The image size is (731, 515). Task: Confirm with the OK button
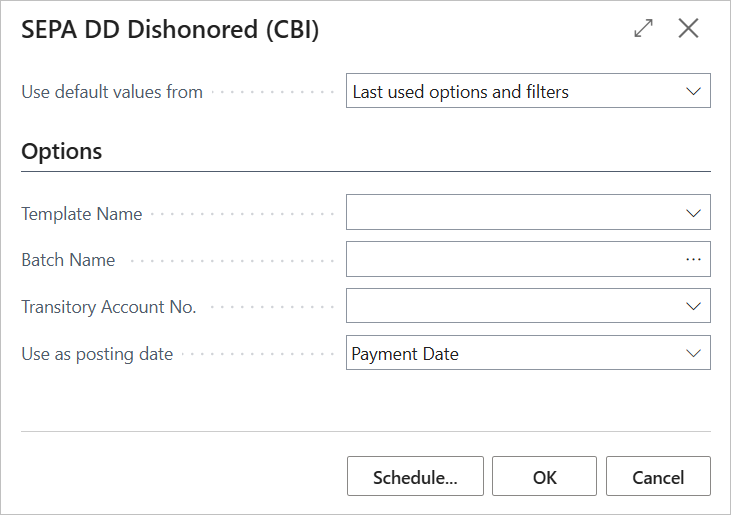coord(544,477)
